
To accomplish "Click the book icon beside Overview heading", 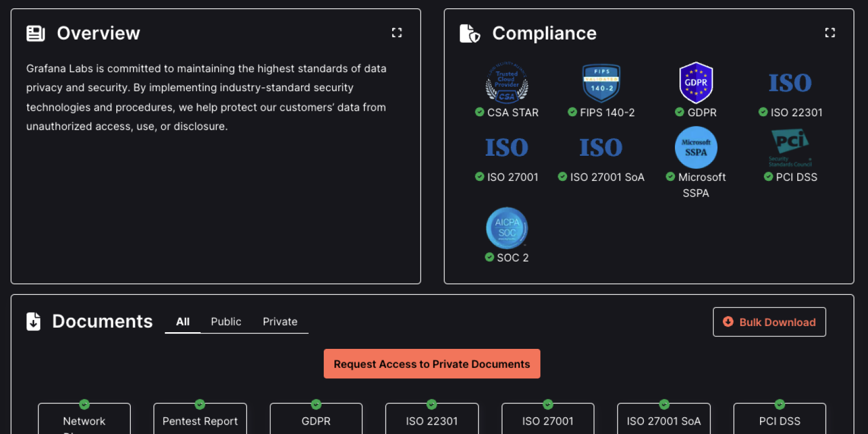I will (x=34, y=33).
